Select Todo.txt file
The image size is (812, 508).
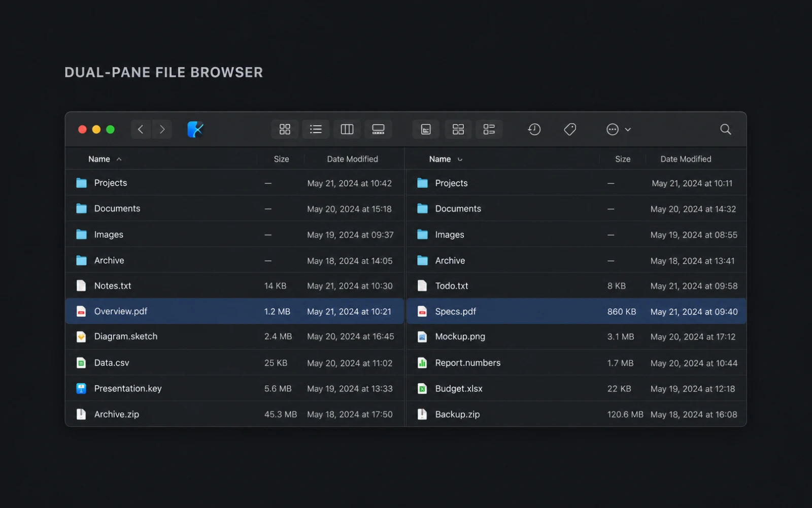pyautogui.click(x=576, y=286)
